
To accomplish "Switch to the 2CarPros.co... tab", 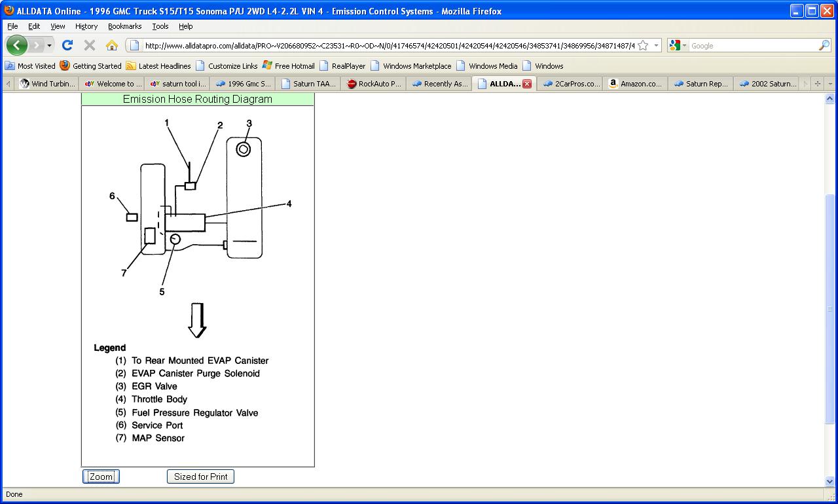I will 570,84.
